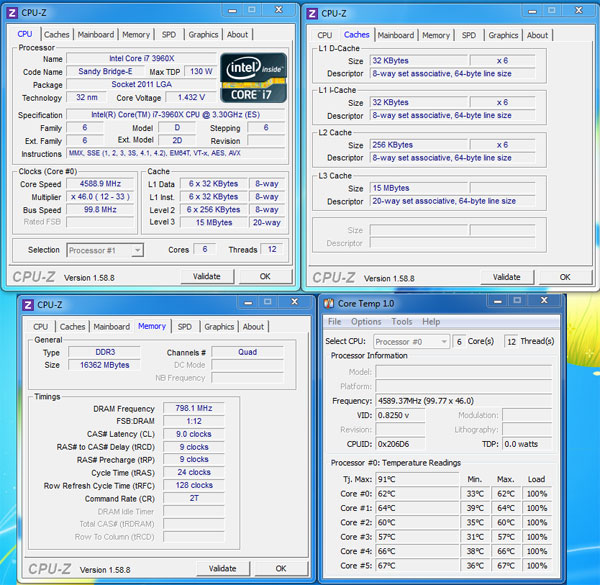Click the Core Temp app icon in its title bar
The width and height of the screenshot is (600, 585).
coord(329,304)
